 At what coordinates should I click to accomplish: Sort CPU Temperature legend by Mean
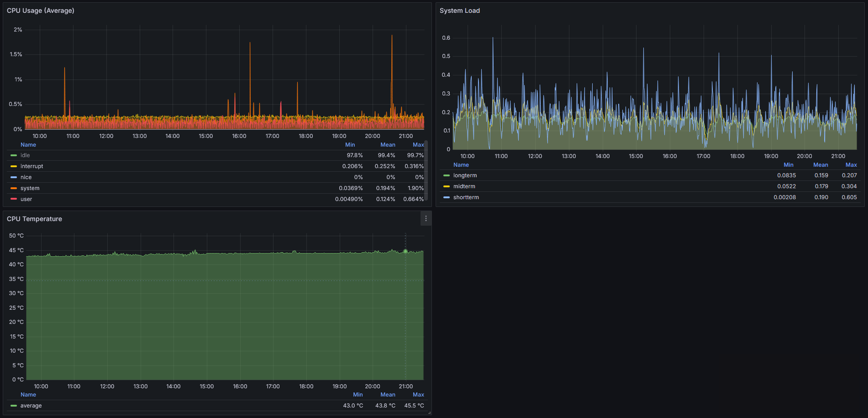tap(388, 395)
